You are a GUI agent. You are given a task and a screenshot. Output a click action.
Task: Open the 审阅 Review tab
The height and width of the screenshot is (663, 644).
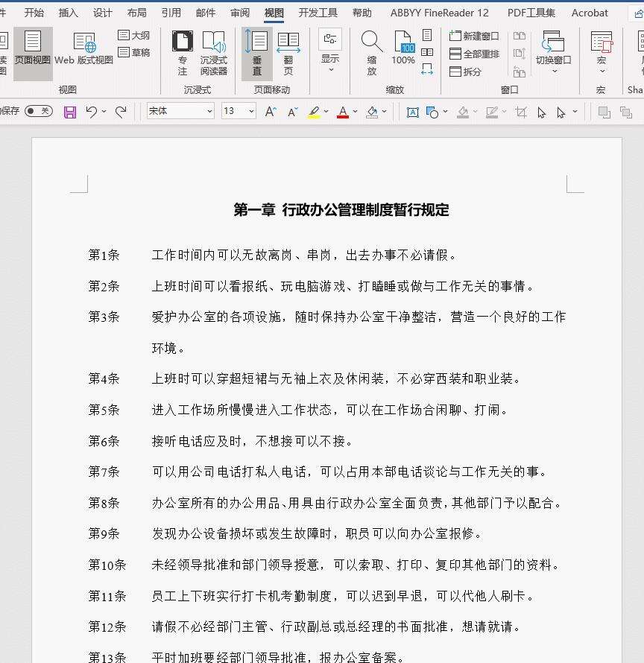point(240,13)
